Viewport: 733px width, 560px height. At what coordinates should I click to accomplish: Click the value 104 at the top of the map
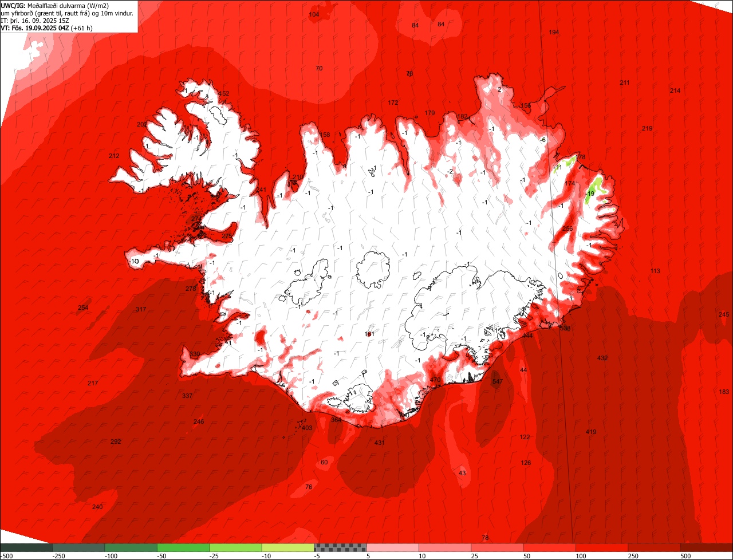click(x=314, y=14)
